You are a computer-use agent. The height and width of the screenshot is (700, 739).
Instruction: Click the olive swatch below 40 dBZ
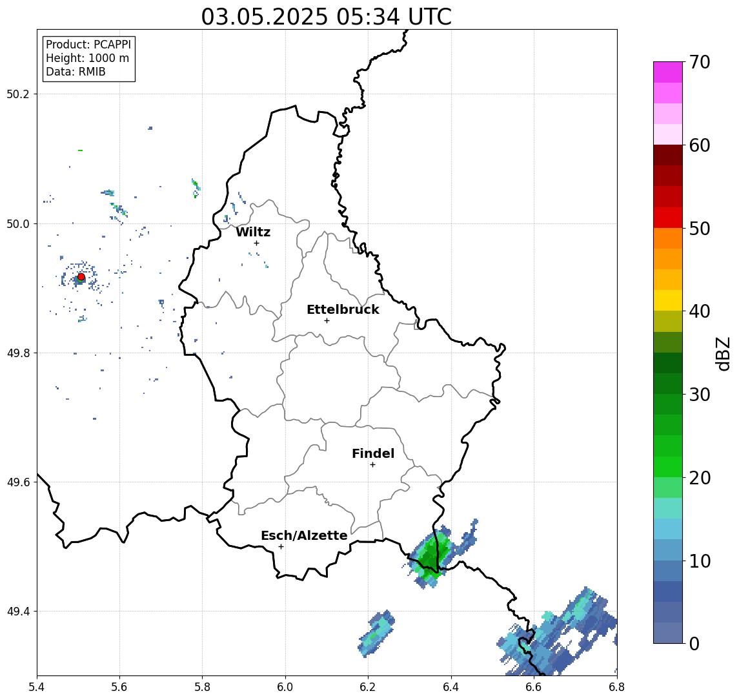click(x=668, y=321)
